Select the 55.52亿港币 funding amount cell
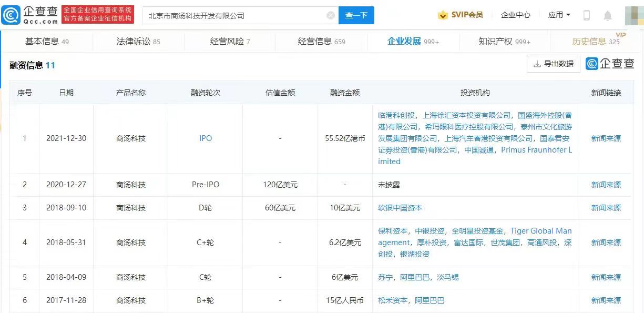 tap(345, 138)
